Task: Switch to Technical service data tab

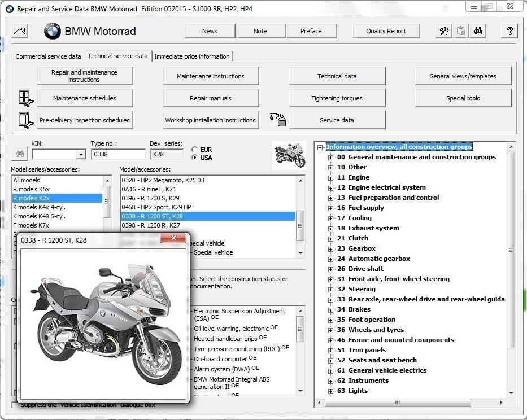Action: click(x=117, y=56)
